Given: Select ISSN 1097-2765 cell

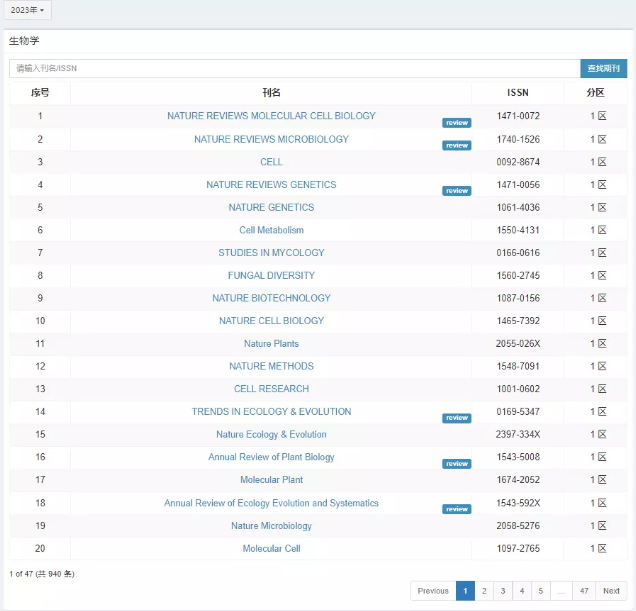Looking at the screenshot, I should (518, 549).
